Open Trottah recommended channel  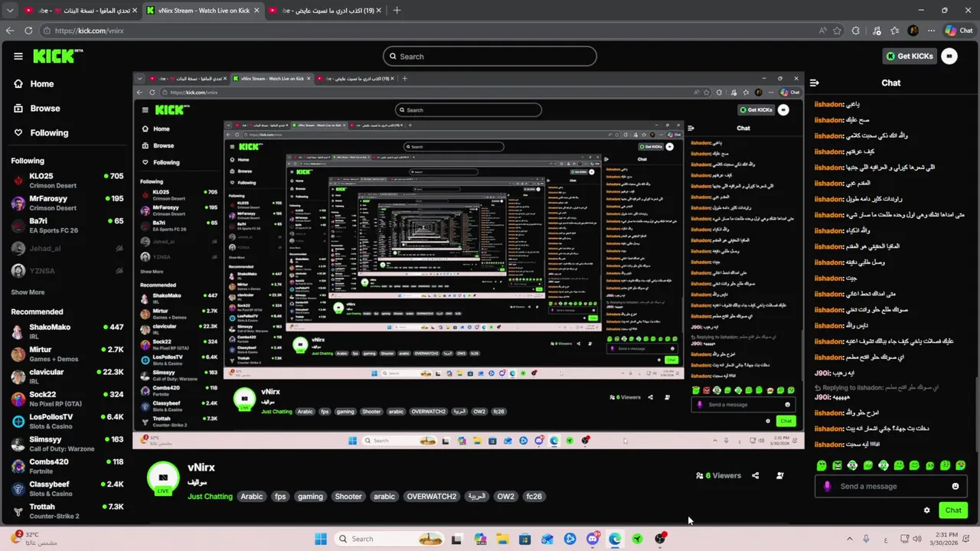(x=67, y=510)
